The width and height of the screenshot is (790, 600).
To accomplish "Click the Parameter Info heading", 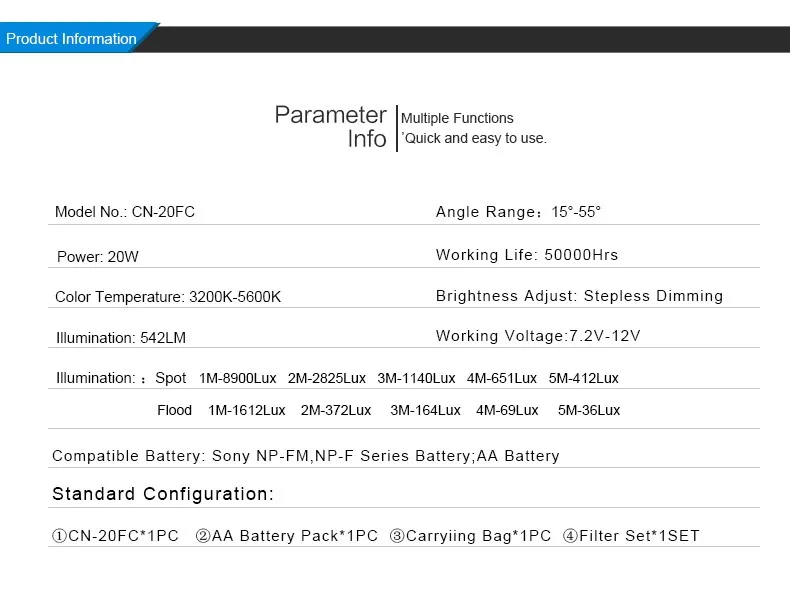I will pyautogui.click(x=331, y=127).
